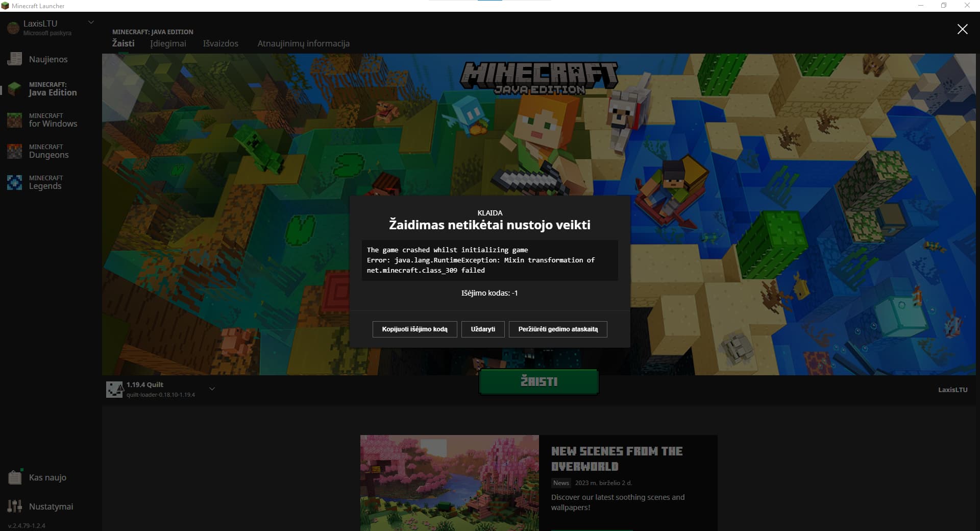Click the crash error message text
This screenshot has height=531, width=980.
tap(481, 260)
